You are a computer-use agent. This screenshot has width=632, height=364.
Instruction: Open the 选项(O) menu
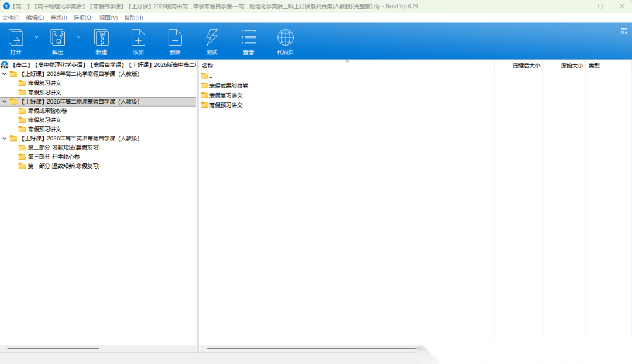click(x=83, y=18)
